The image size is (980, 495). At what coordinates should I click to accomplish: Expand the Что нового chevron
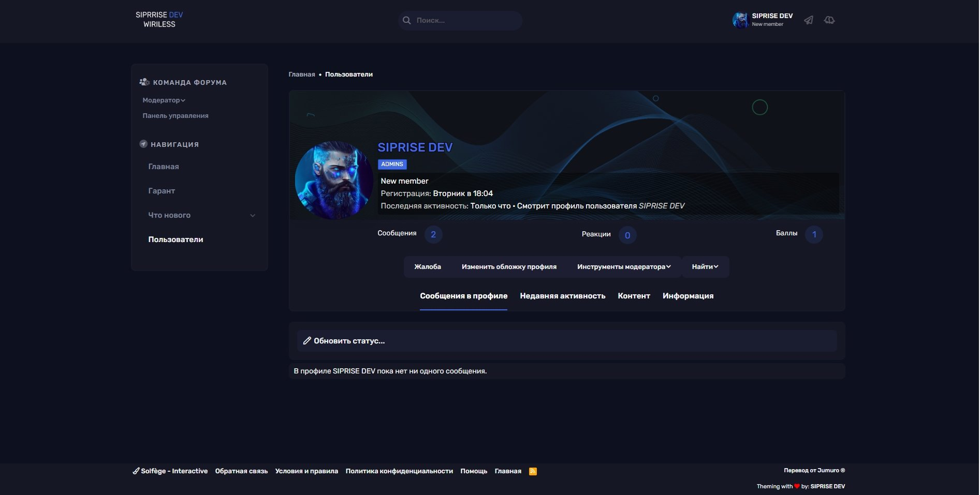tap(253, 216)
